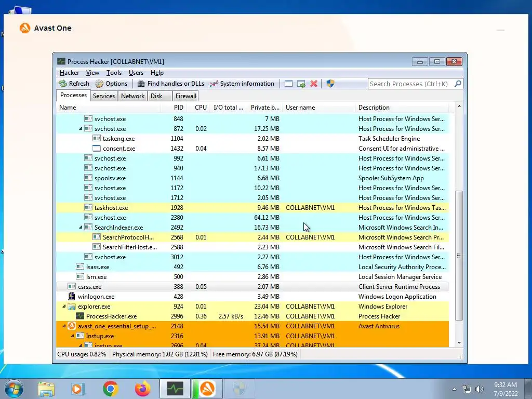This screenshot has width=532, height=399.
Task: Select the taskeng.exe row
Action: click(x=252, y=138)
